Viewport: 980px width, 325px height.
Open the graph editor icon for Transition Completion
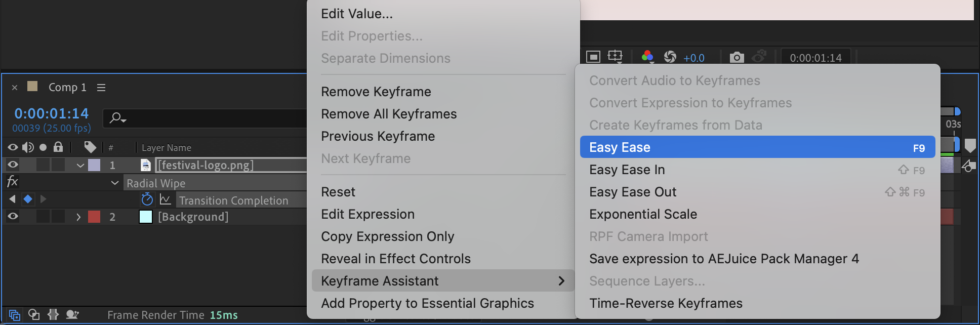(165, 199)
